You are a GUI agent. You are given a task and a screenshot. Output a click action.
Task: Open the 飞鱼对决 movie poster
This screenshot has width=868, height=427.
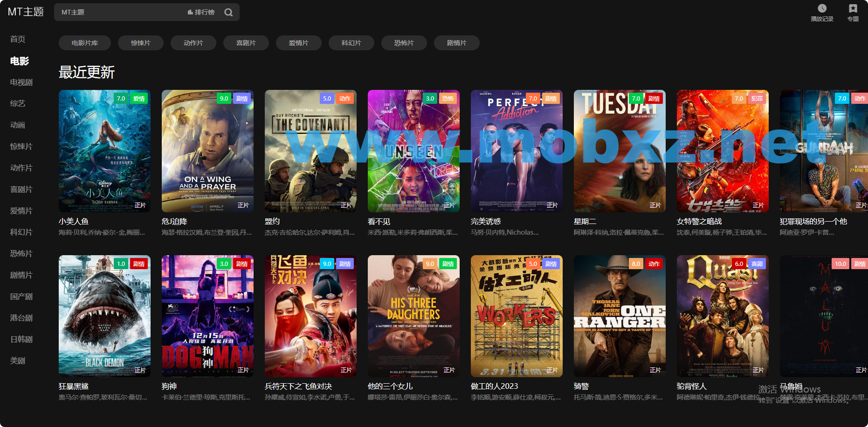coord(310,316)
